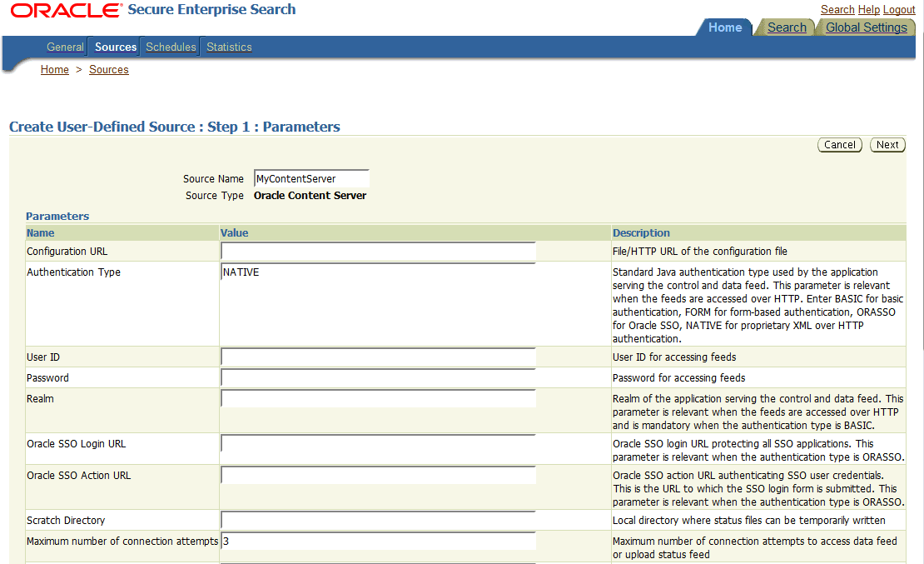The width and height of the screenshot is (924, 564).
Task: Click the 'Source Name' label
Action: [213, 179]
